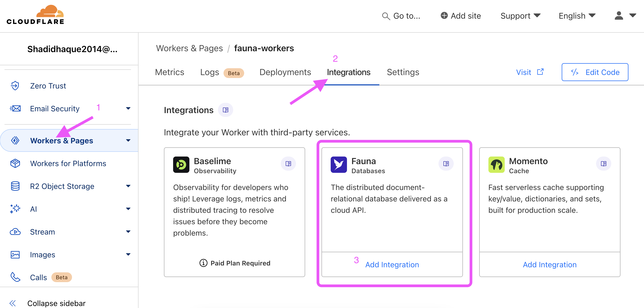Click Add Integration on Momento card

point(550,265)
